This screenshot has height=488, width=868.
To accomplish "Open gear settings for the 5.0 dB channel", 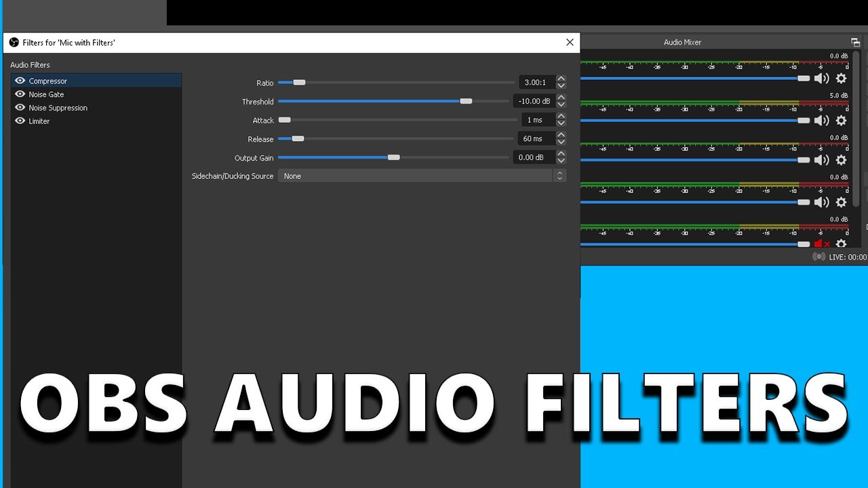I will point(841,121).
